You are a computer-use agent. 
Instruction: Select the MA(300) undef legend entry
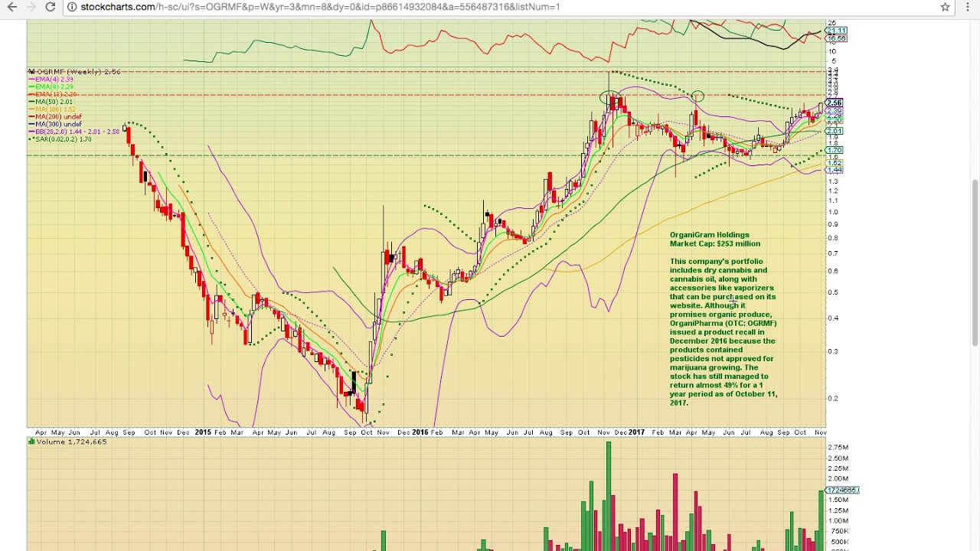coord(55,124)
